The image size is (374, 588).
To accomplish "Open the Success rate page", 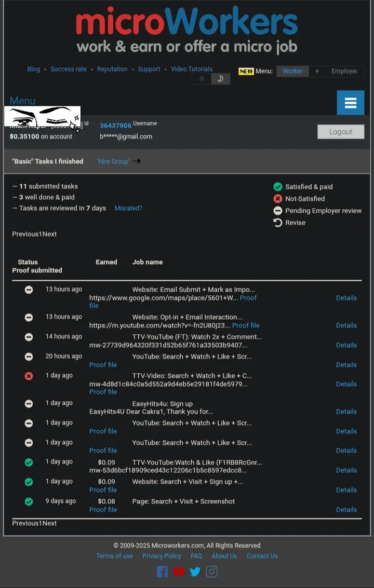I will tap(69, 69).
